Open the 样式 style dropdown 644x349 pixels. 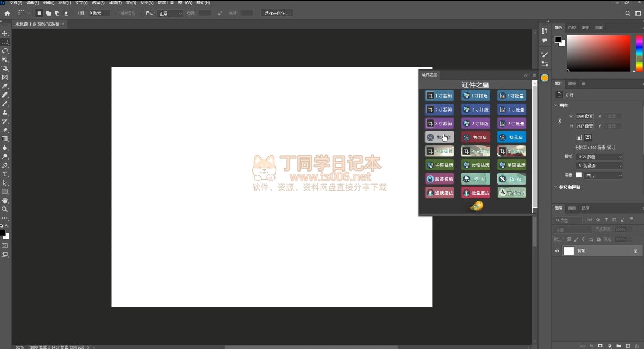coord(170,13)
